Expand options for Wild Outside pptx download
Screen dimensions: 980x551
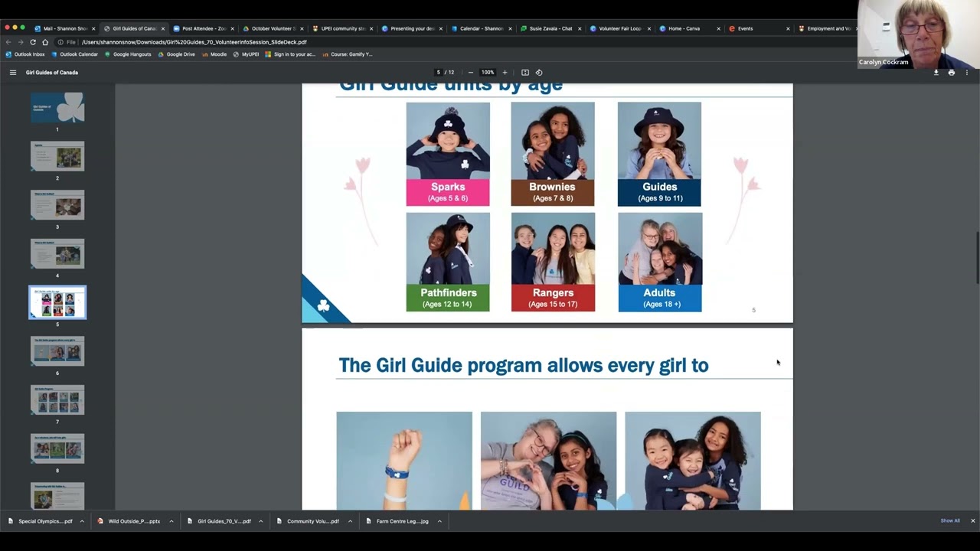pos(171,521)
